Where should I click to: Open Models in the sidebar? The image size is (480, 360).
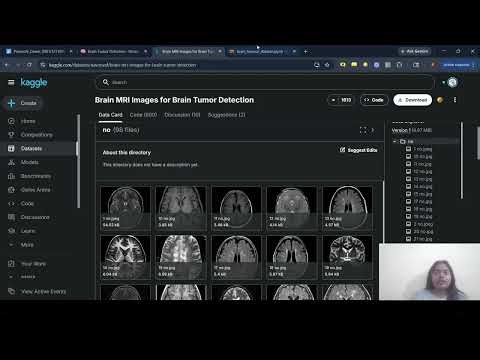pyautogui.click(x=30, y=162)
